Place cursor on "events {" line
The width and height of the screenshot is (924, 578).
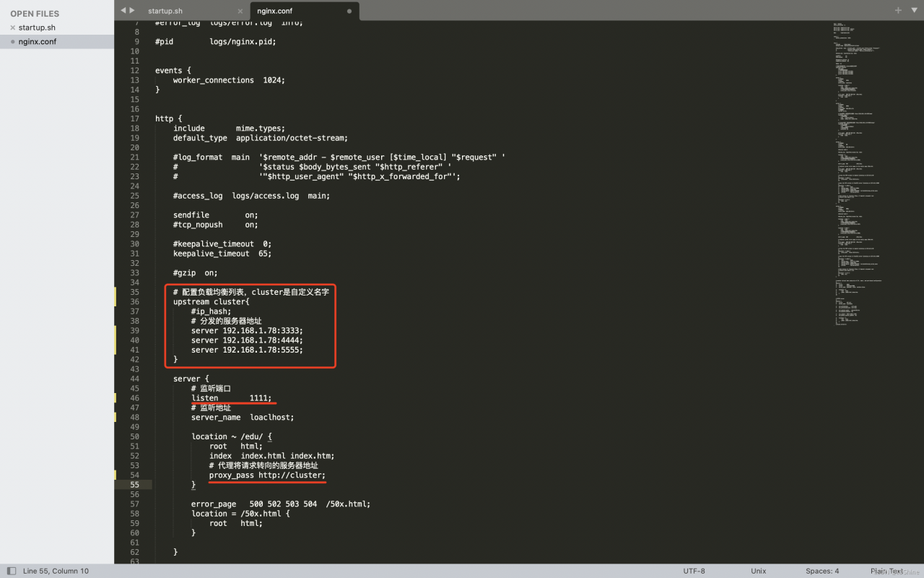(x=173, y=71)
